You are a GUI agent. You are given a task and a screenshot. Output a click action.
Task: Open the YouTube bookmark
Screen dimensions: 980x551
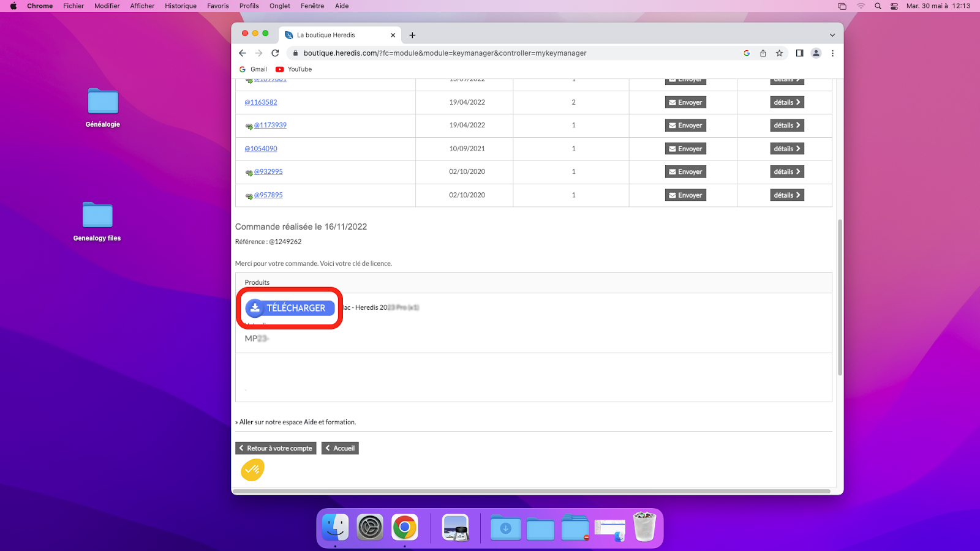coord(294,69)
